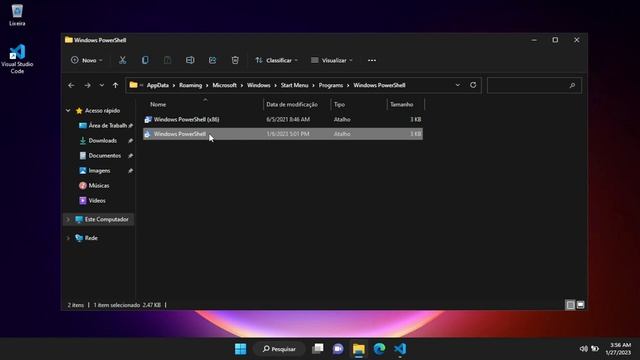Click the volume icon in system tray

tap(583, 349)
